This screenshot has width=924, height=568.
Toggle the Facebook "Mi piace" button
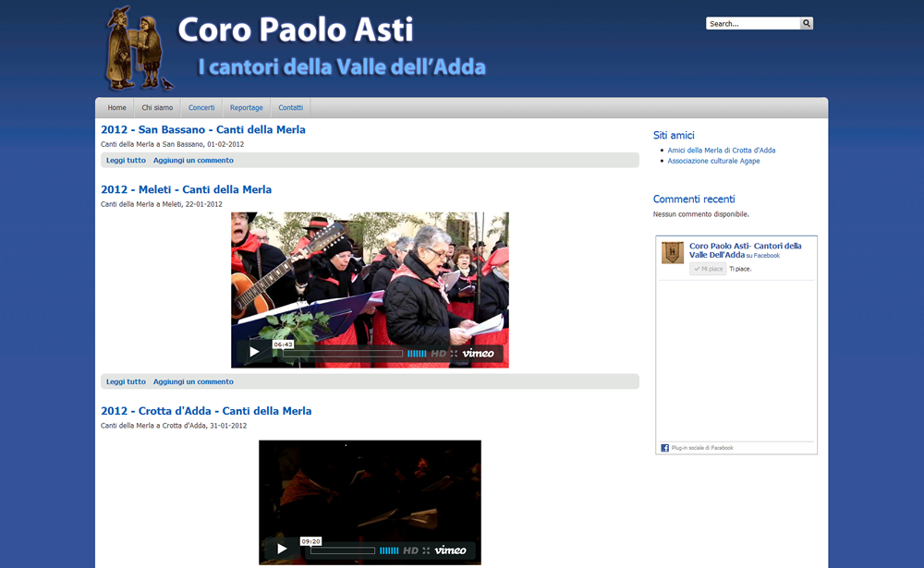pyautogui.click(x=708, y=269)
